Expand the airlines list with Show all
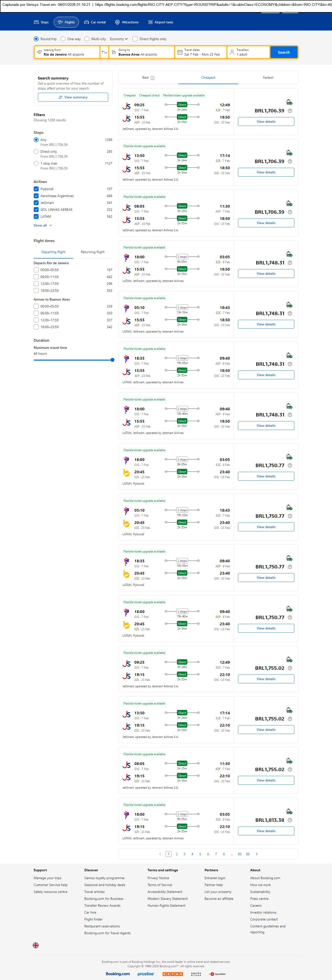Viewport: 332px width, 980px height. pos(43,225)
